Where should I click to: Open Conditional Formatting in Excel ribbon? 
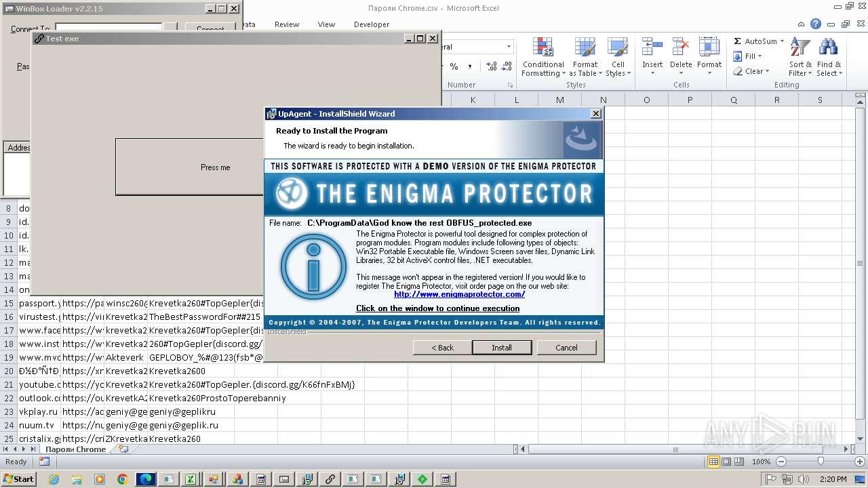(x=542, y=58)
